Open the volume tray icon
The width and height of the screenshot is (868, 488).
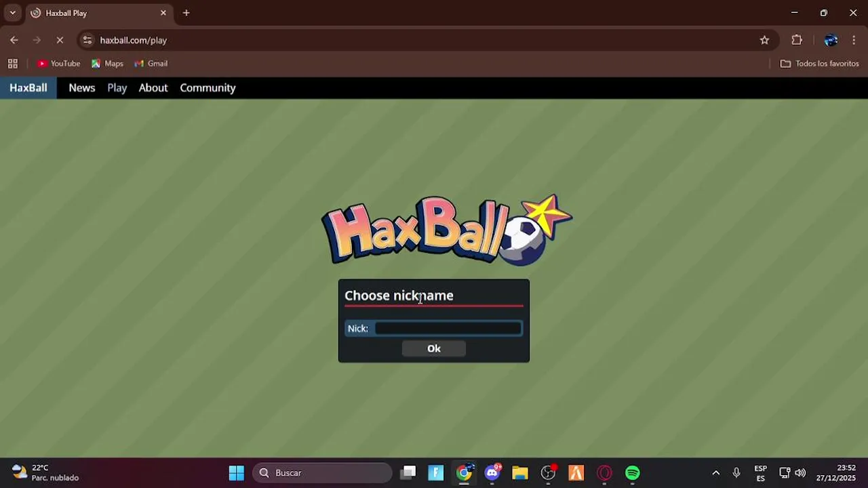click(800, 473)
